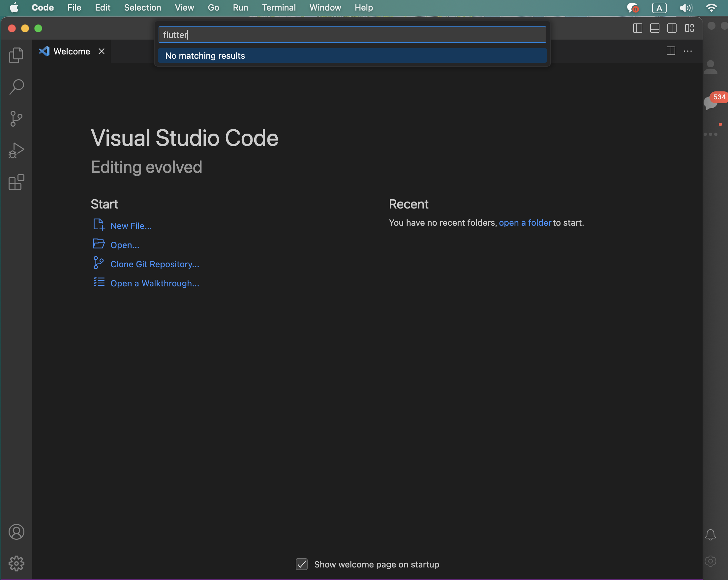Click the Editing evolved subtitle
Viewport: 728px width, 580px height.
click(146, 167)
